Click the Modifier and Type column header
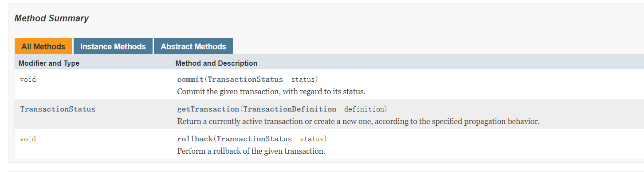The width and height of the screenshot is (644, 172). pyautogui.click(x=49, y=63)
